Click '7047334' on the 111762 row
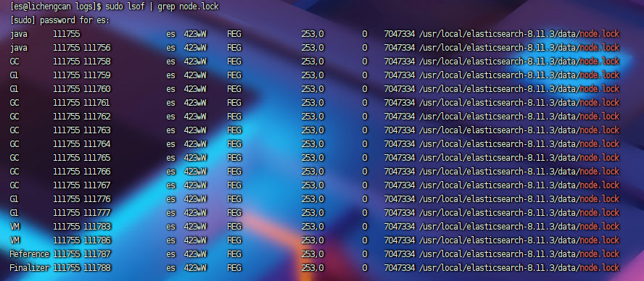Viewport: 644px width, 281px height. click(399, 117)
